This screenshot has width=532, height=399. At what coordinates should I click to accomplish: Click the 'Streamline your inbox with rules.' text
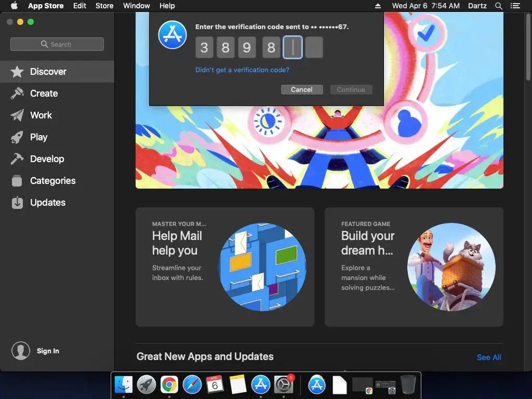pyautogui.click(x=178, y=273)
